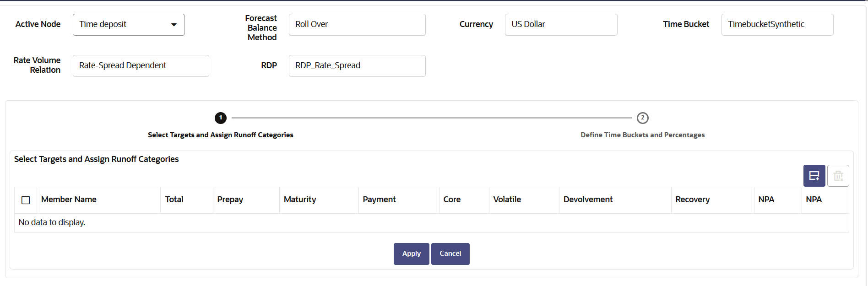
Task: Open Define Time Buckets and Percentages step
Action: 642,135
